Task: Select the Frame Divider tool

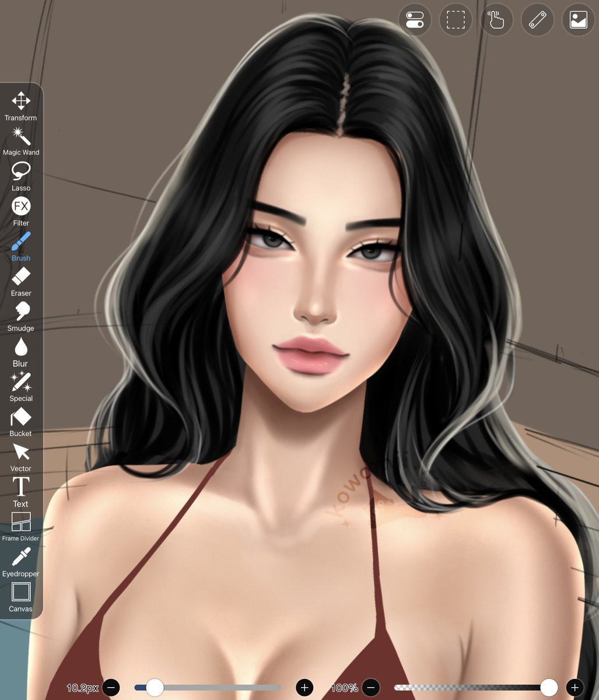Action: tap(21, 526)
